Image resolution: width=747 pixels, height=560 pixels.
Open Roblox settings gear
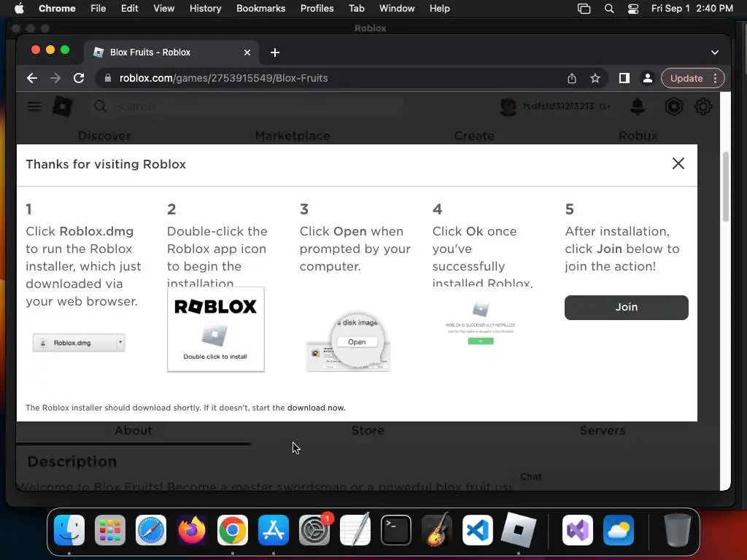click(x=703, y=106)
